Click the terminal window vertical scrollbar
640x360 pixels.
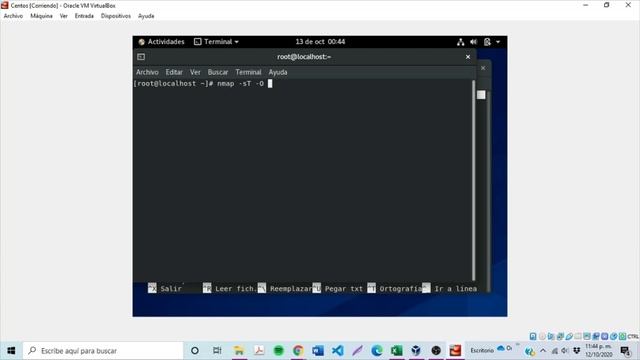(x=473, y=180)
